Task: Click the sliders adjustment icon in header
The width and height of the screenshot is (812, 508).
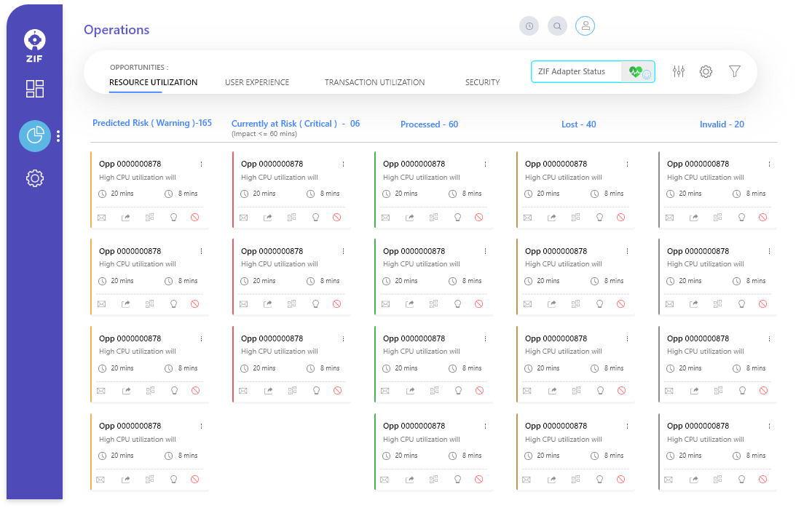Action: coord(679,71)
